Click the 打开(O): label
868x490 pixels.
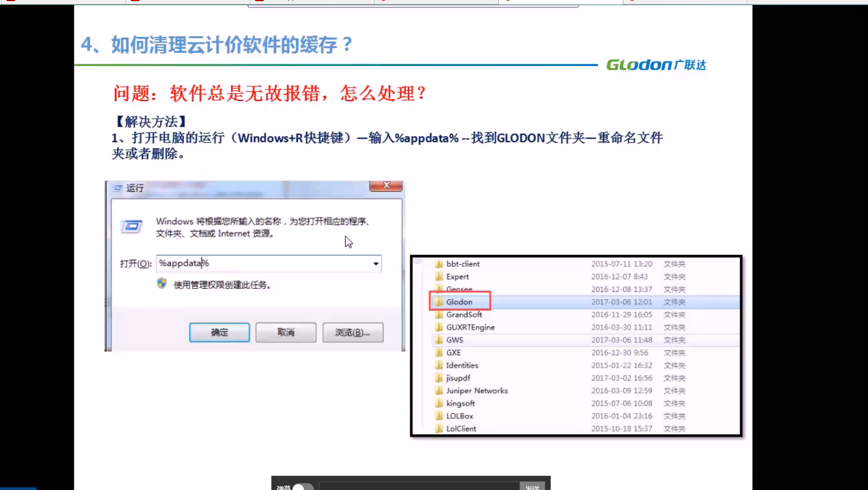(x=136, y=263)
